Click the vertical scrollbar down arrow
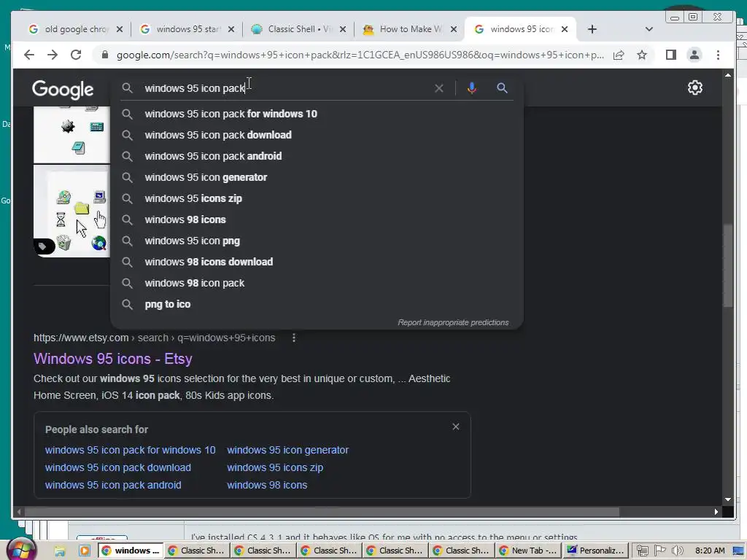This screenshot has width=747, height=560. 728,499
